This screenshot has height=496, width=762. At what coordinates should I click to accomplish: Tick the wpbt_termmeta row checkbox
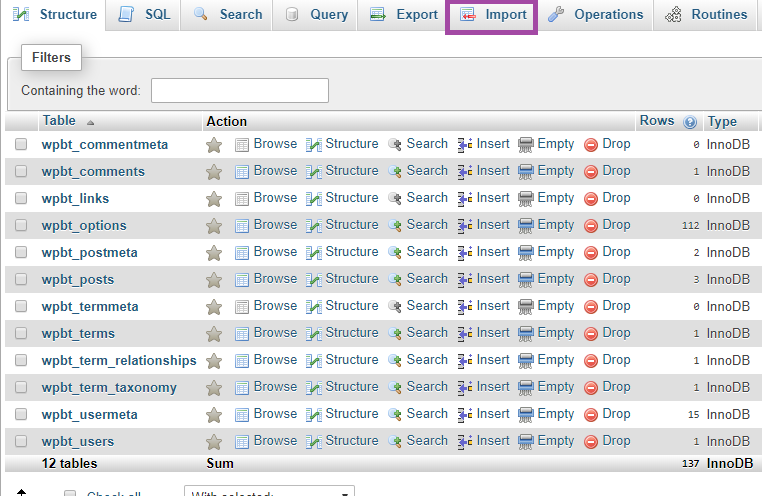point(21,307)
